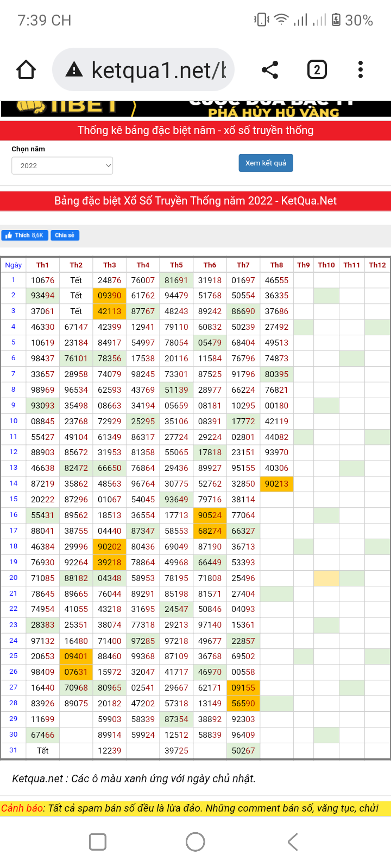
Task: Click the Th12 column header
Action: coord(377,265)
